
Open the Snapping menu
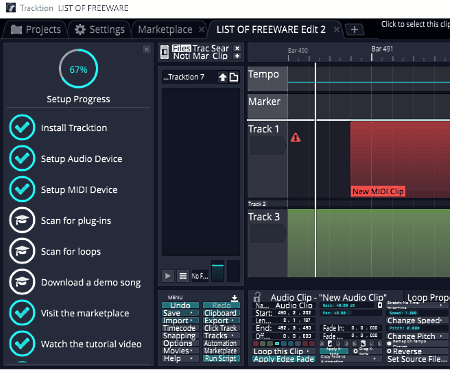point(180,336)
